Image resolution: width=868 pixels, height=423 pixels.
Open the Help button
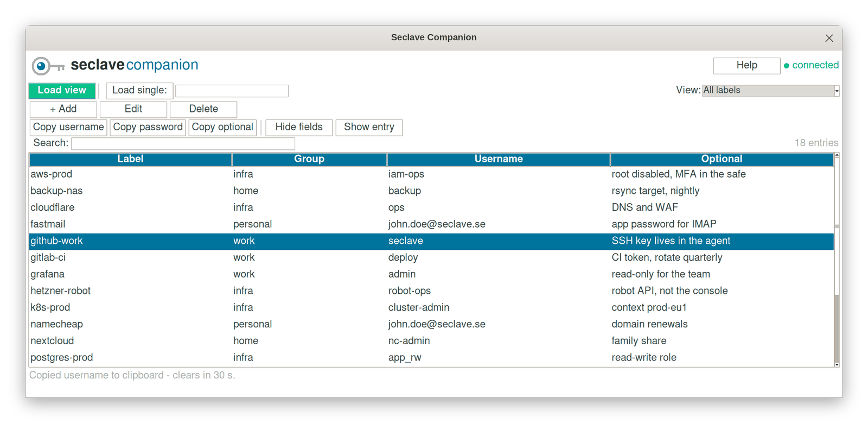pyautogui.click(x=746, y=65)
